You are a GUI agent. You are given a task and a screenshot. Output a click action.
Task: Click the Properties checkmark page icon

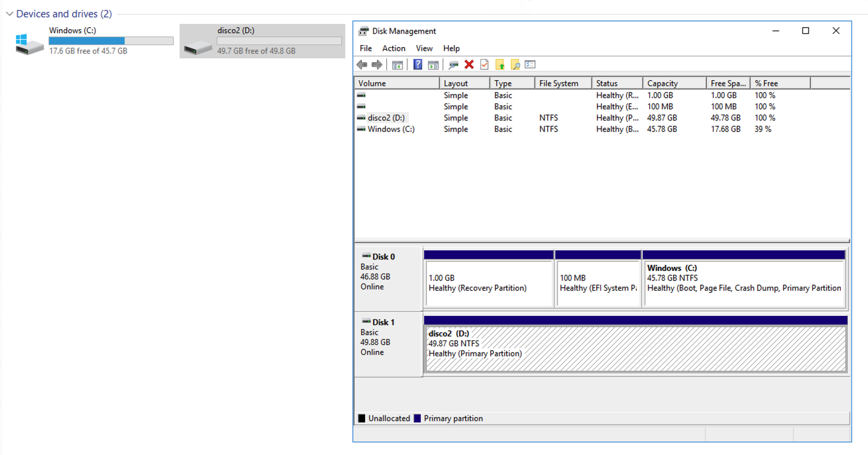coord(484,65)
